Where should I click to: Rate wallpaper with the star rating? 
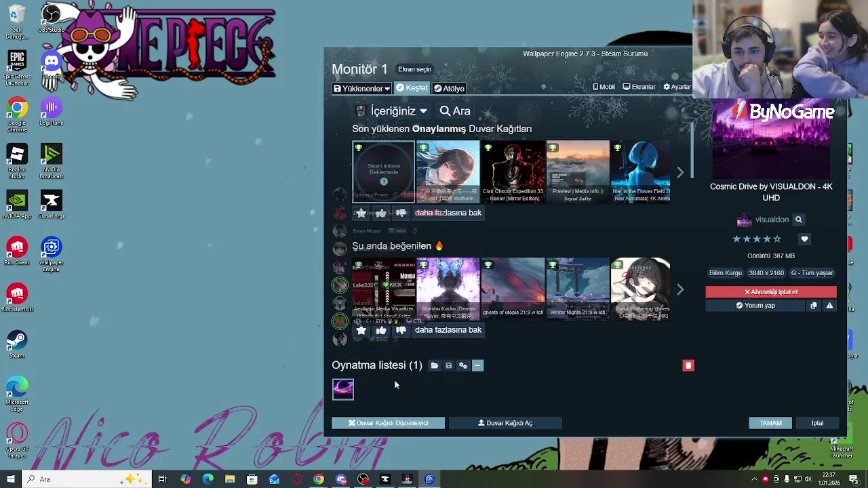757,239
